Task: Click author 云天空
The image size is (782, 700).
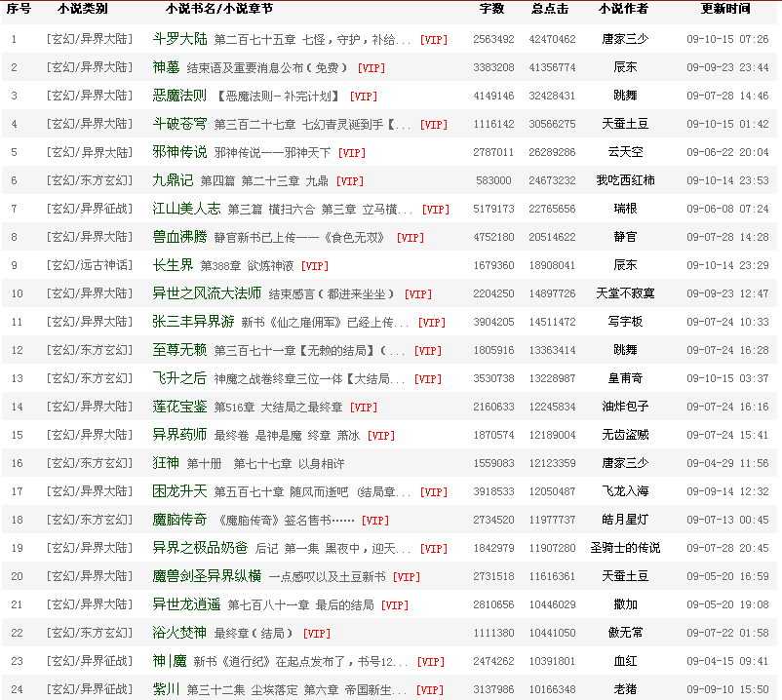Action: [x=625, y=152]
